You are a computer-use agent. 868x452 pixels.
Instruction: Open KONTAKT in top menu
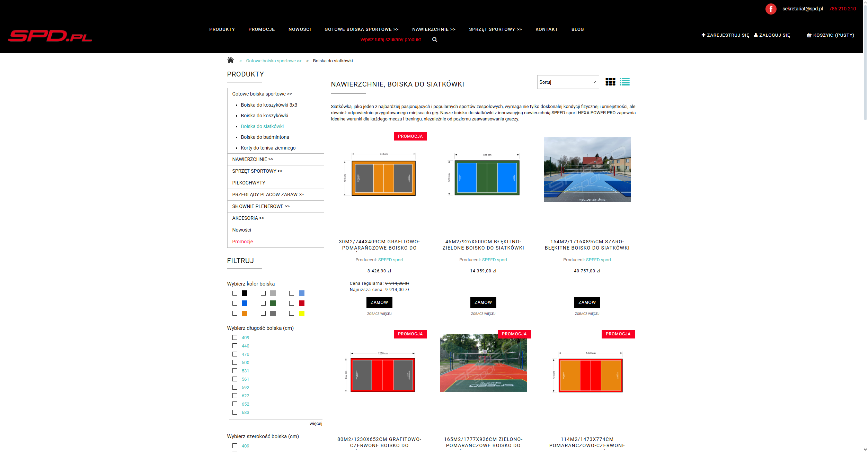point(546,29)
